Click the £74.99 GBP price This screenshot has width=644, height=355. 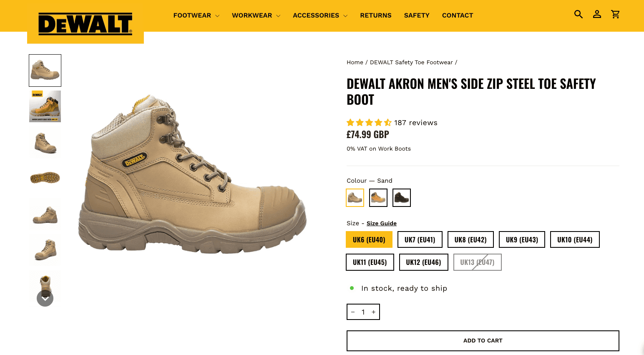368,134
